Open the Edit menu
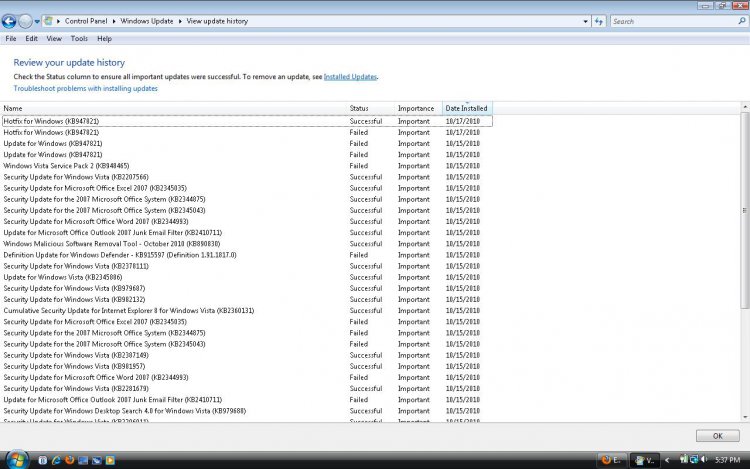 coord(32,39)
